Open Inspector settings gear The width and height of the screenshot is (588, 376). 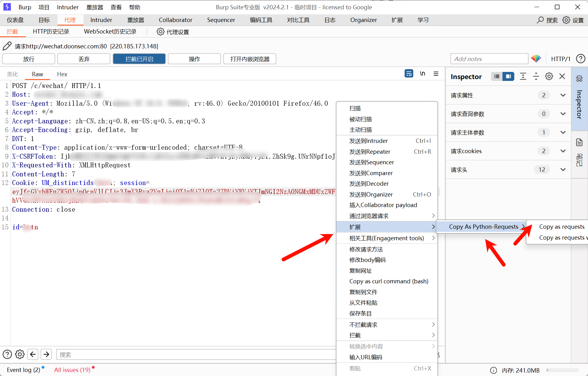tap(549, 76)
